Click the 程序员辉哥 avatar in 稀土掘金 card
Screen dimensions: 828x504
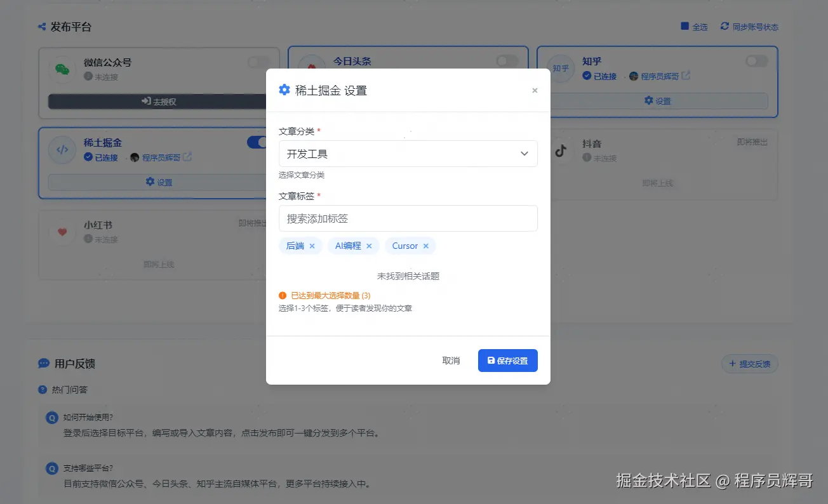[x=135, y=157]
